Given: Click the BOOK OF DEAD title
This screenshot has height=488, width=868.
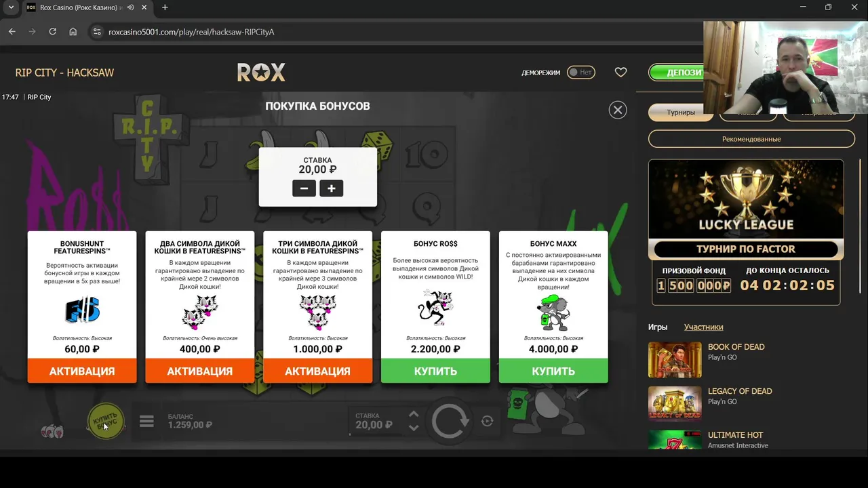Looking at the screenshot, I should (736, 347).
